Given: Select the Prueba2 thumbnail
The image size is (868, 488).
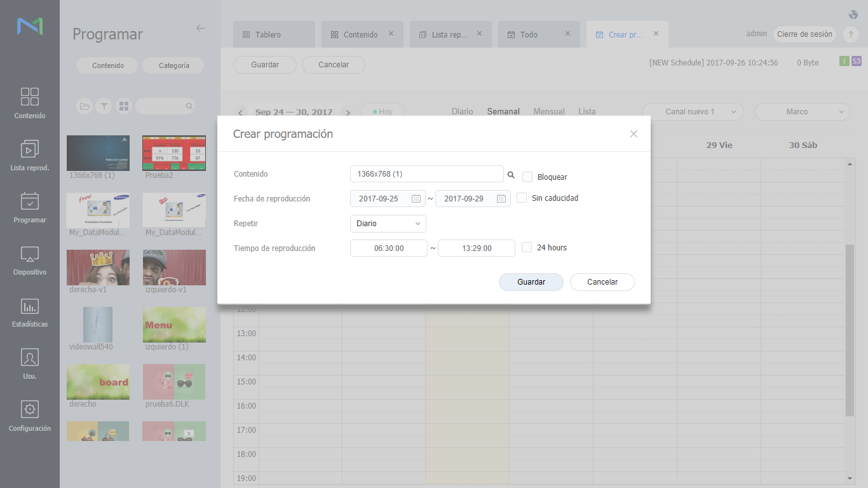Looking at the screenshot, I should pos(174,153).
